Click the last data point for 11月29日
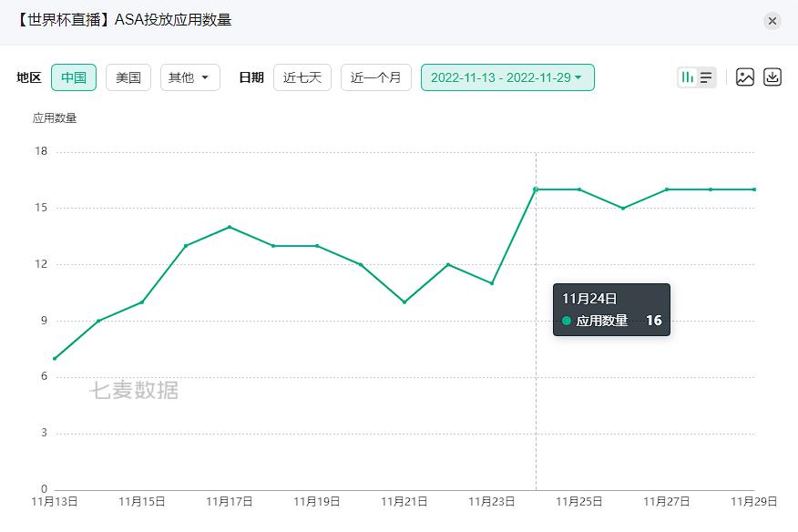Image resolution: width=798 pixels, height=532 pixels. tap(754, 189)
